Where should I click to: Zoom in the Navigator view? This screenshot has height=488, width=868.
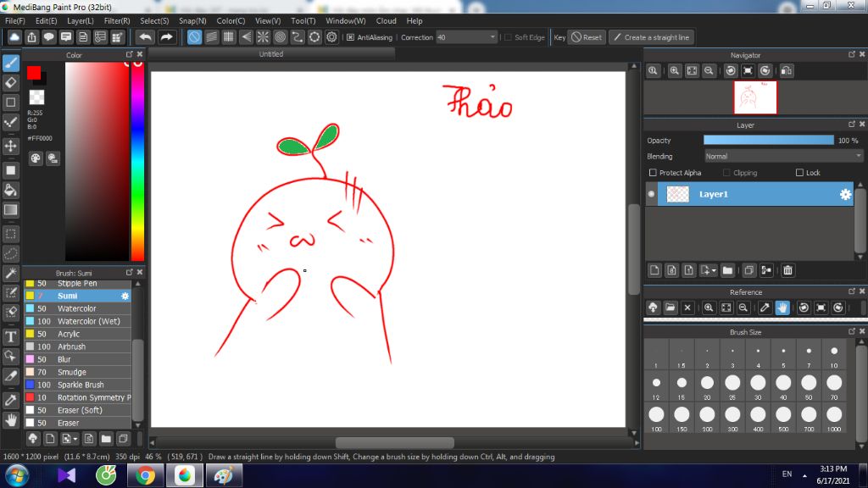(674, 71)
